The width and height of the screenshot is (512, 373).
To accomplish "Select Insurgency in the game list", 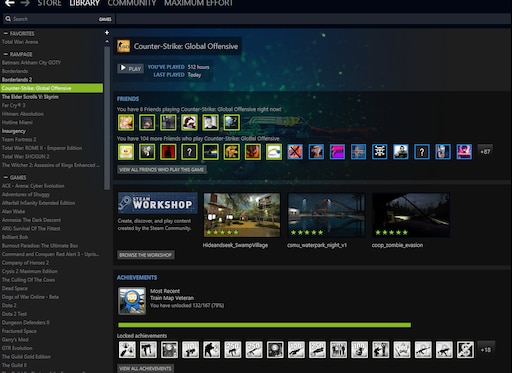I will click(14, 131).
